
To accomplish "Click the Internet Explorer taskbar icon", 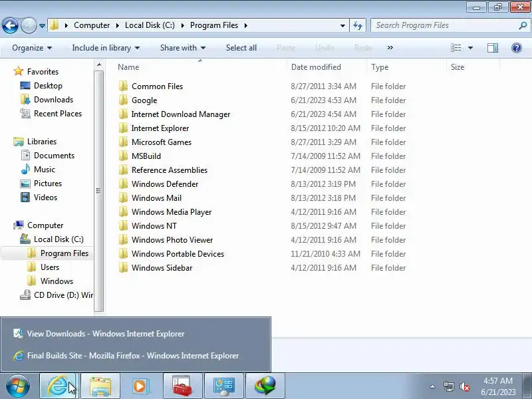I will click(x=59, y=386).
